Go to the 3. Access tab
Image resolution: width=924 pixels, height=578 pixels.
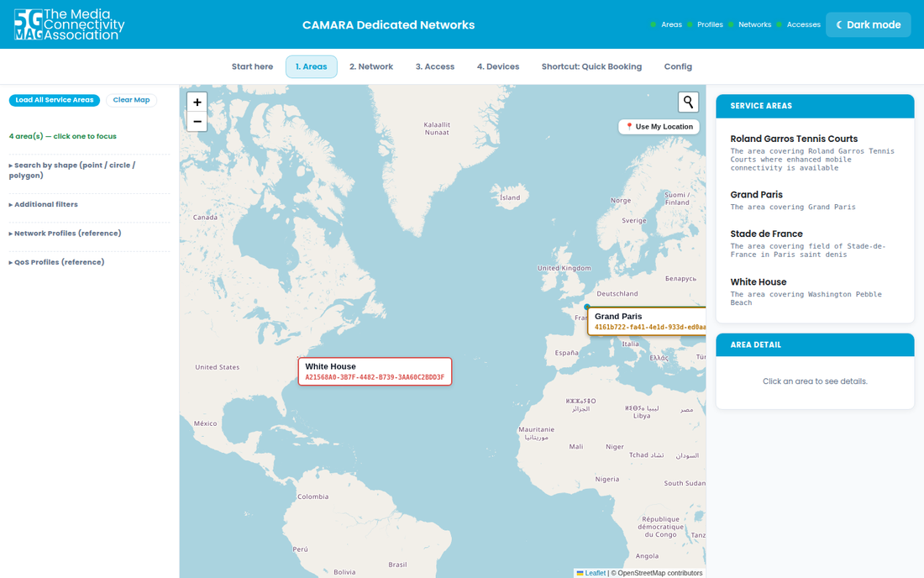[435, 66]
